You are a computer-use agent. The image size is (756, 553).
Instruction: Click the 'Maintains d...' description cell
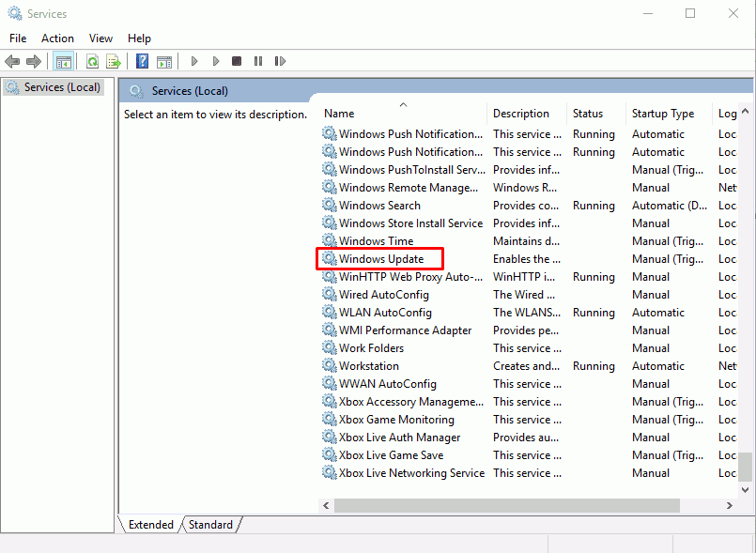[x=527, y=241]
